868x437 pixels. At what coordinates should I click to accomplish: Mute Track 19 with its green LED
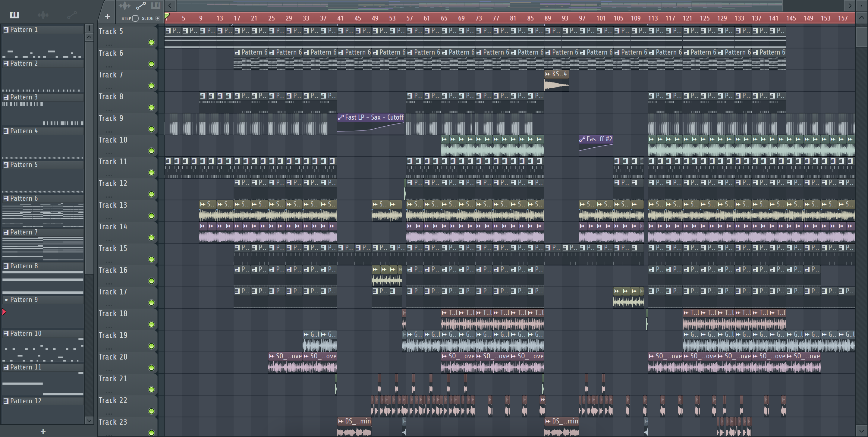tap(151, 346)
